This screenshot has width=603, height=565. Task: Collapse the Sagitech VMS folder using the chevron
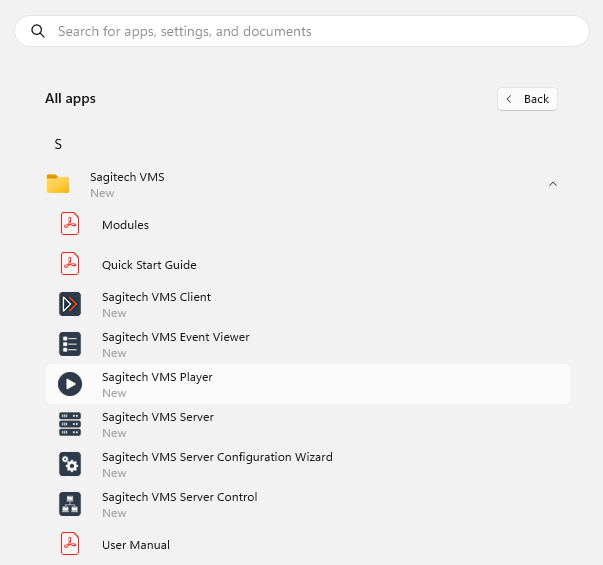pyautogui.click(x=553, y=184)
